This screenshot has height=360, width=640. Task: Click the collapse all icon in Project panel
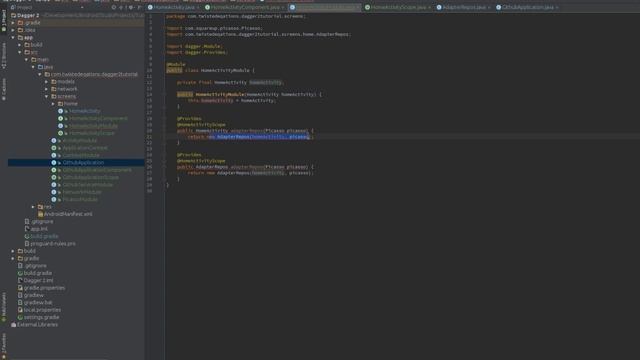pos(121,7)
